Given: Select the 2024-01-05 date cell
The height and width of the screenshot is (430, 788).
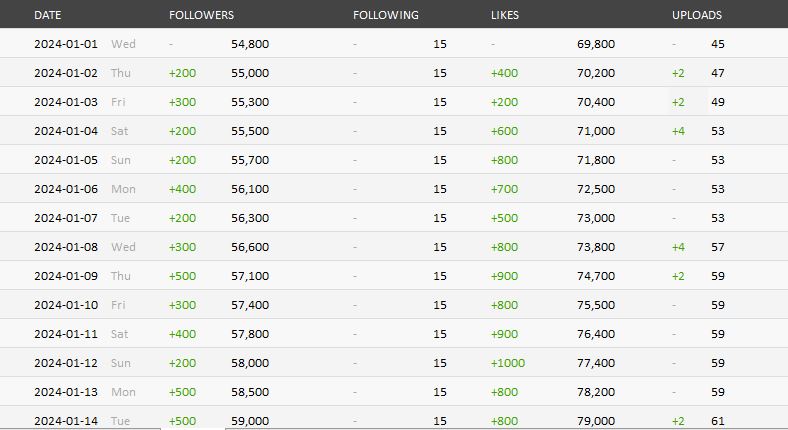Looking at the screenshot, I should [x=66, y=160].
